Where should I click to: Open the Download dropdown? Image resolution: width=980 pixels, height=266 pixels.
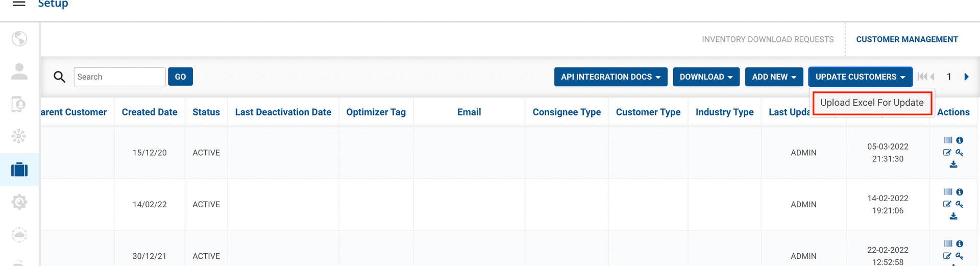[706, 77]
